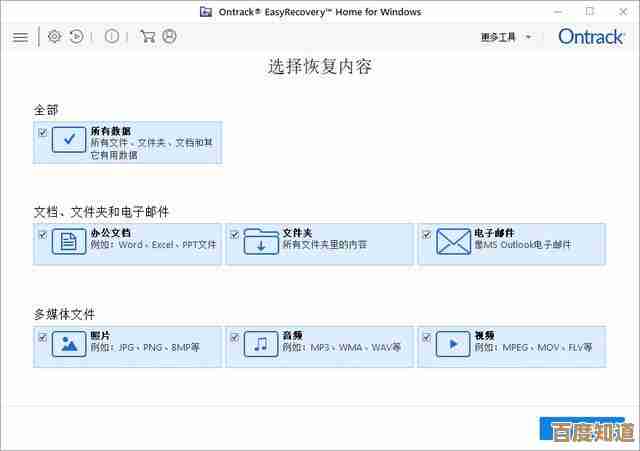Click the shopping cart icon

tap(147, 37)
